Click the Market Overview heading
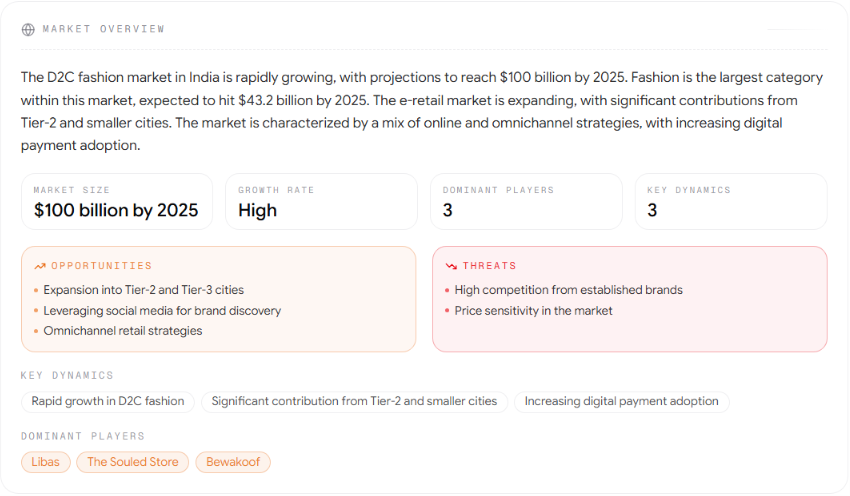The image size is (850, 496). coord(104,29)
